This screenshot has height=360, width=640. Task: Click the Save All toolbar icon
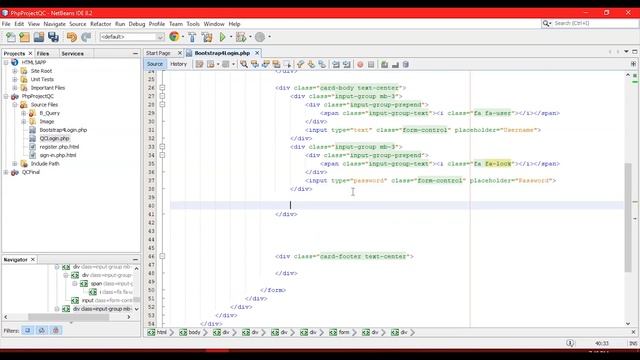(53, 37)
